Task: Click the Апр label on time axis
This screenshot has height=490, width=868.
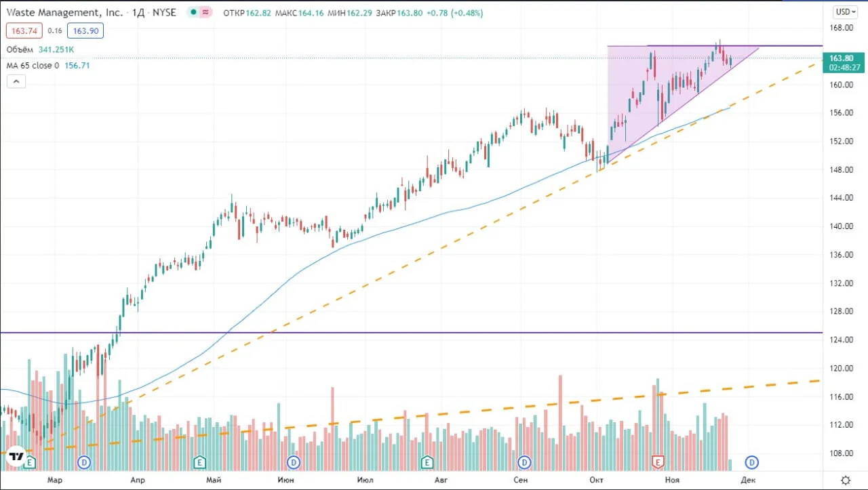Action: (x=137, y=481)
